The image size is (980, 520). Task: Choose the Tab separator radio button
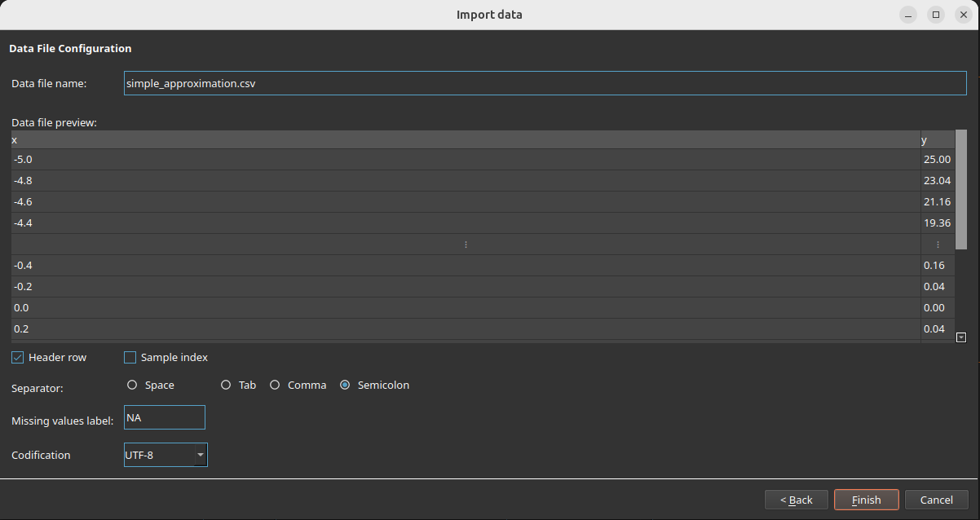click(226, 385)
